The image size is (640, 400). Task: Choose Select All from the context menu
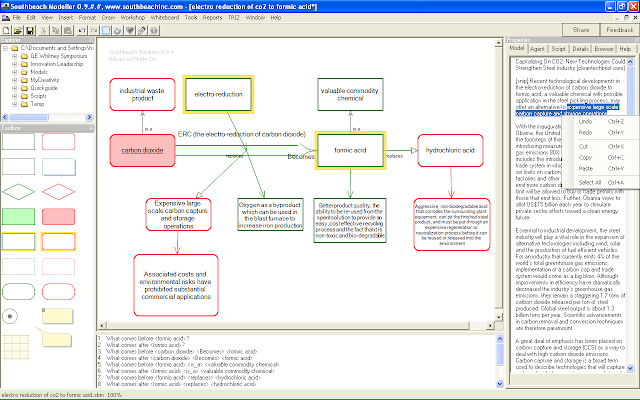(601, 182)
